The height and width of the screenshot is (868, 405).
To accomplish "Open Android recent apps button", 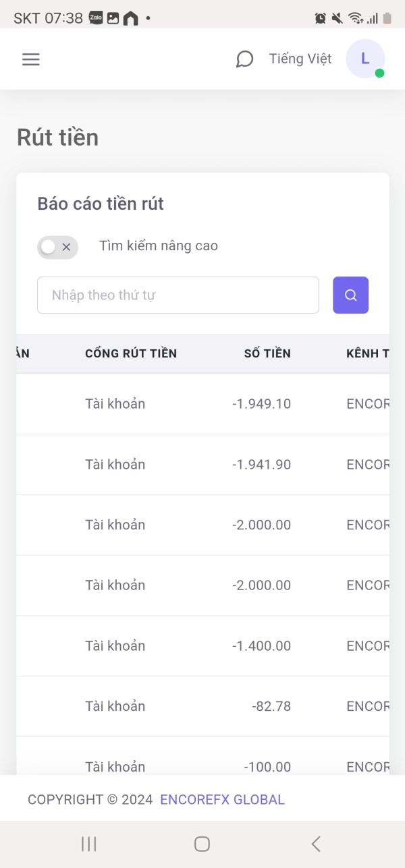I will (x=88, y=844).
